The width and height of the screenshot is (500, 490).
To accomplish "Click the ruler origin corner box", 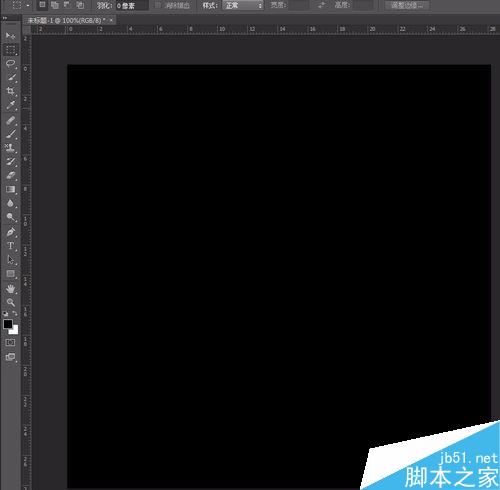I will pos(27,30).
